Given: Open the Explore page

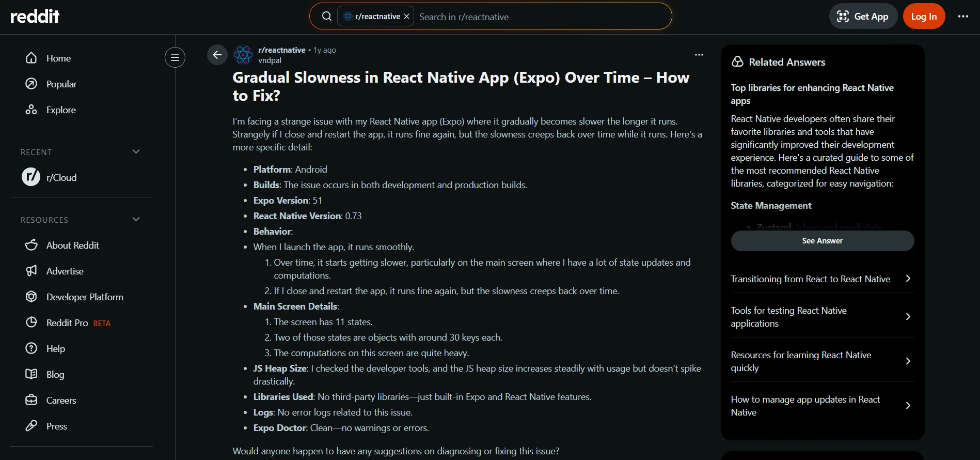Looking at the screenshot, I should click(60, 110).
